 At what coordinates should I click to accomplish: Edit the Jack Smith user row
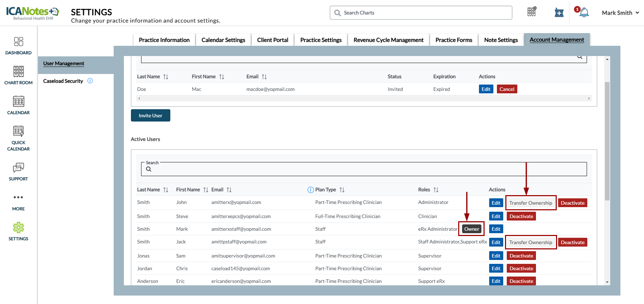pos(496,242)
